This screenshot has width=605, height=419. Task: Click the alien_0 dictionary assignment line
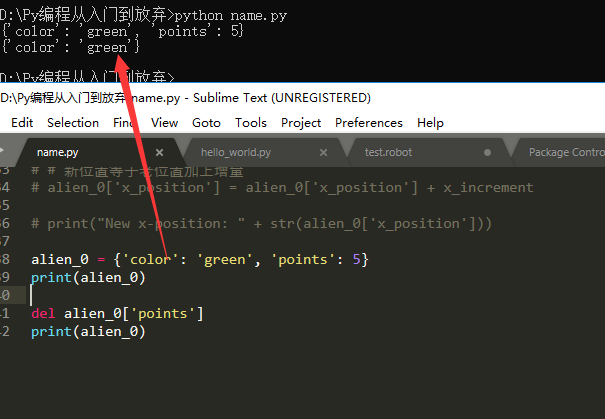pyautogui.click(x=200, y=259)
